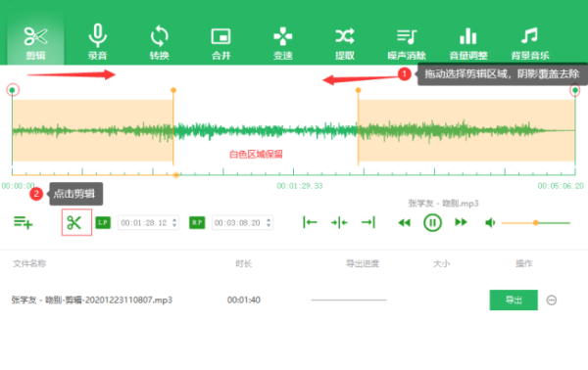Click the white kept region of the waveform
Screen dimensions: 588x370
click(266, 130)
